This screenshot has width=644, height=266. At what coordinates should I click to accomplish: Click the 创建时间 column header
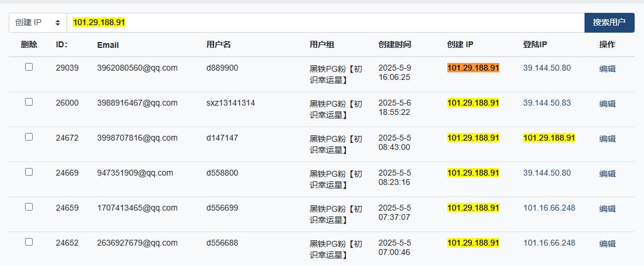[x=395, y=45]
